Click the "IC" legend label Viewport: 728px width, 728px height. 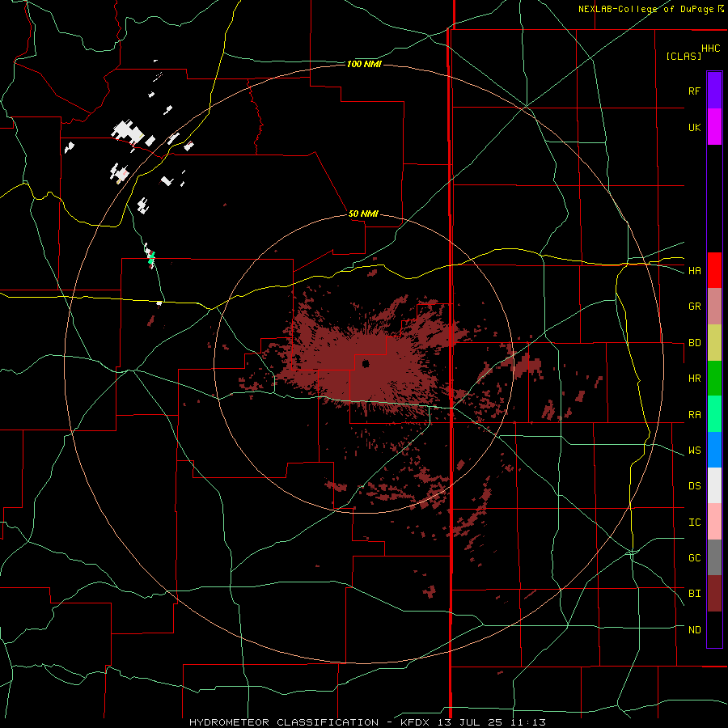coord(694,523)
